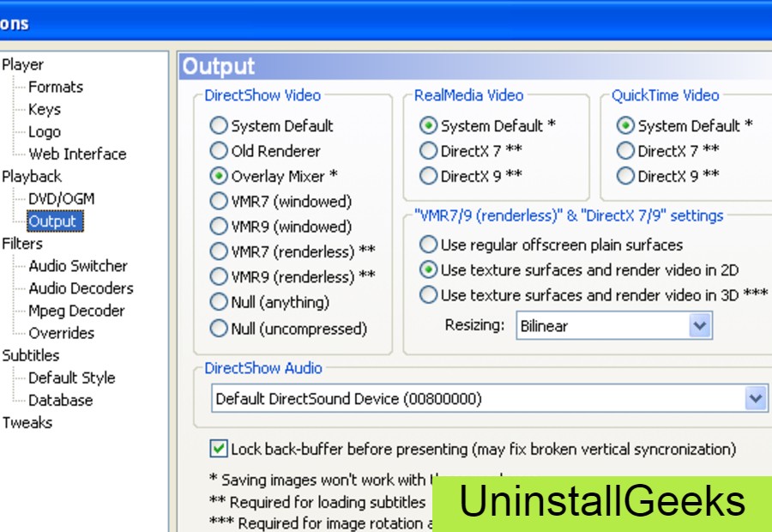Open the Tweaks page

pyautogui.click(x=27, y=423)
